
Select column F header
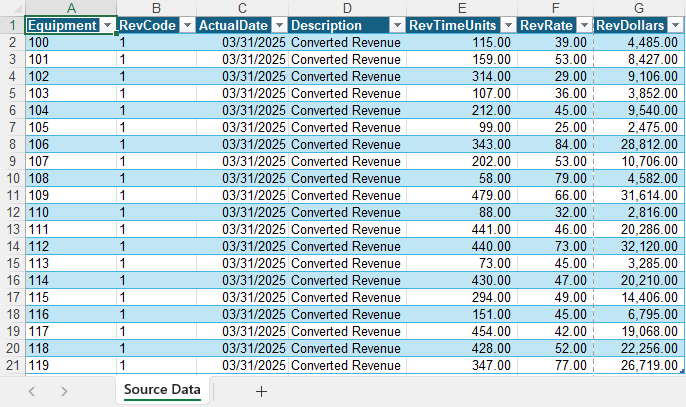tap(555, 8)
